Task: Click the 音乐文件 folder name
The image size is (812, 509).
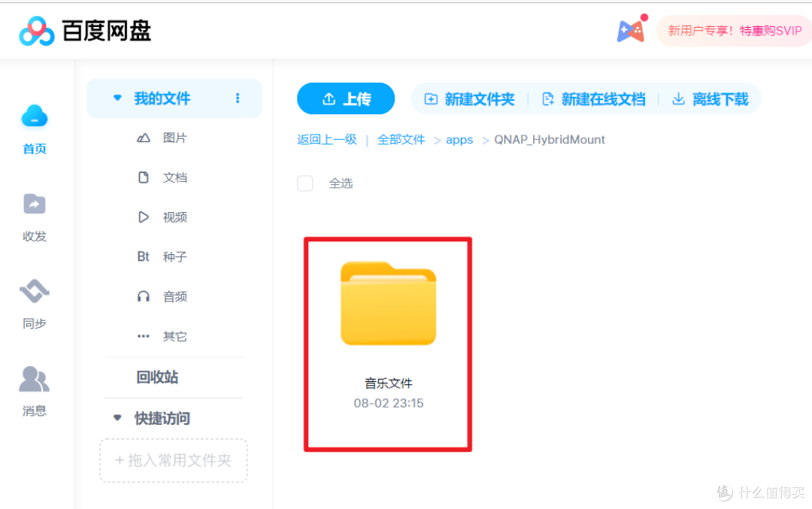Action: pyautogui.click(x=389, y=383)
